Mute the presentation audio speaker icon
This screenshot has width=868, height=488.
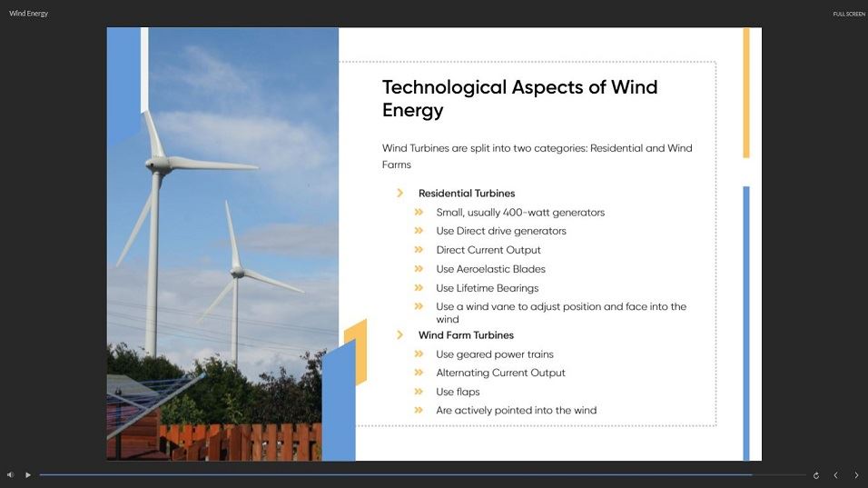pos(10,474)
